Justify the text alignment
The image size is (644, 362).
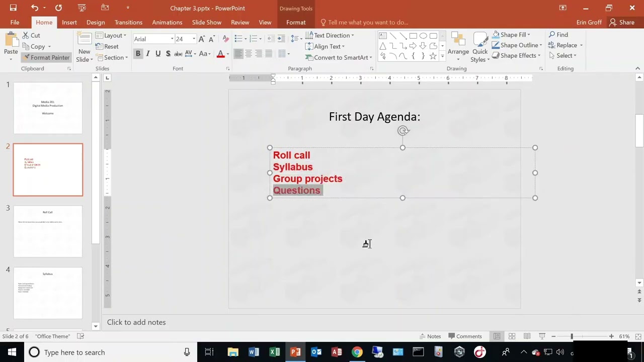(x=269, y=54)
